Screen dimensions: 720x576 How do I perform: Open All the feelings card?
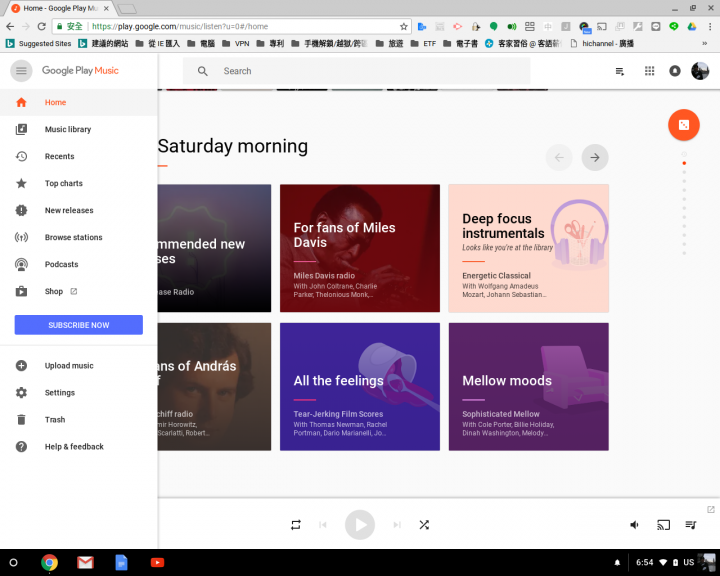pos(360,387)
